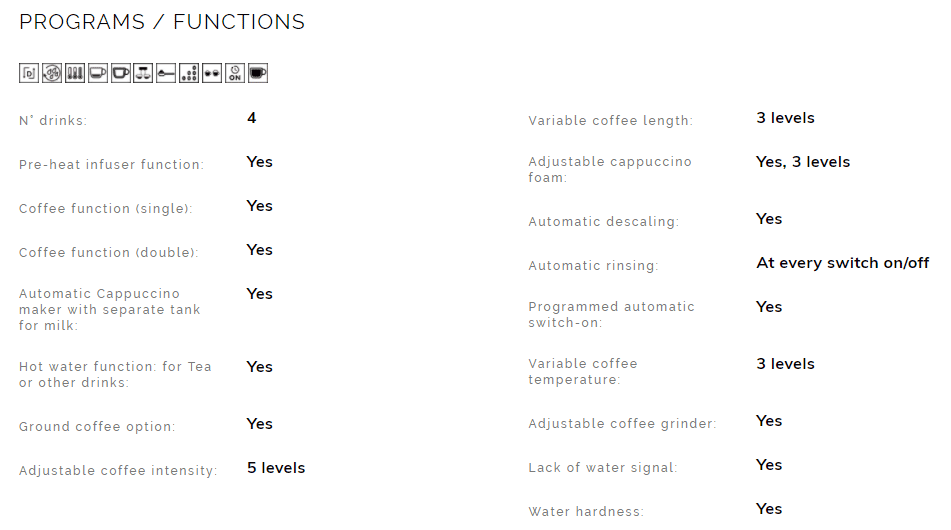Select the 'Variable coffee length' label
Viewport: 951px width, 530px height.
(610, 120)
